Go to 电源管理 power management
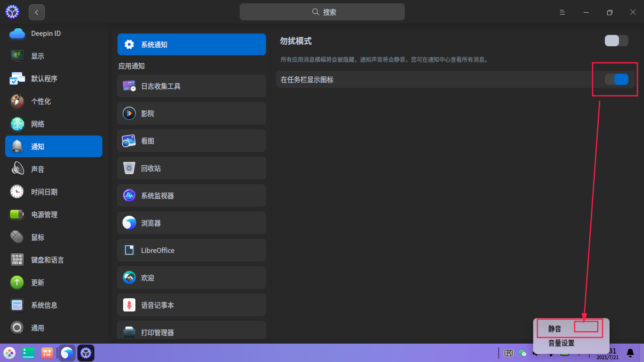This screenshot has height=362, width=644. (x=54, y=215)
